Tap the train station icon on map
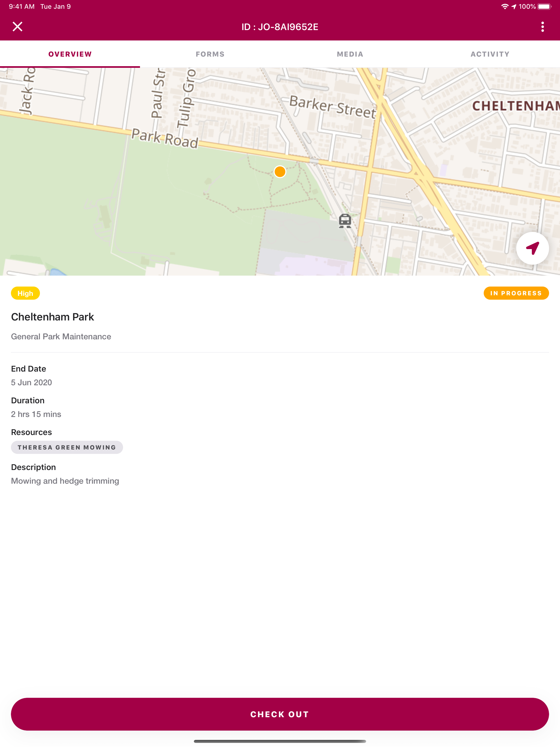Image resolution: width=560 pixels, height=747 pixels. 345,221
